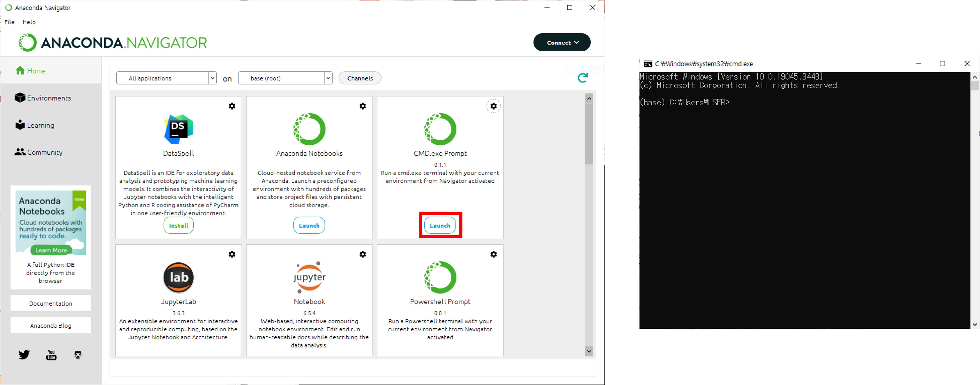Expand the Connect dropdown button
The image size is (980, 385).
(x=562, y=42)
